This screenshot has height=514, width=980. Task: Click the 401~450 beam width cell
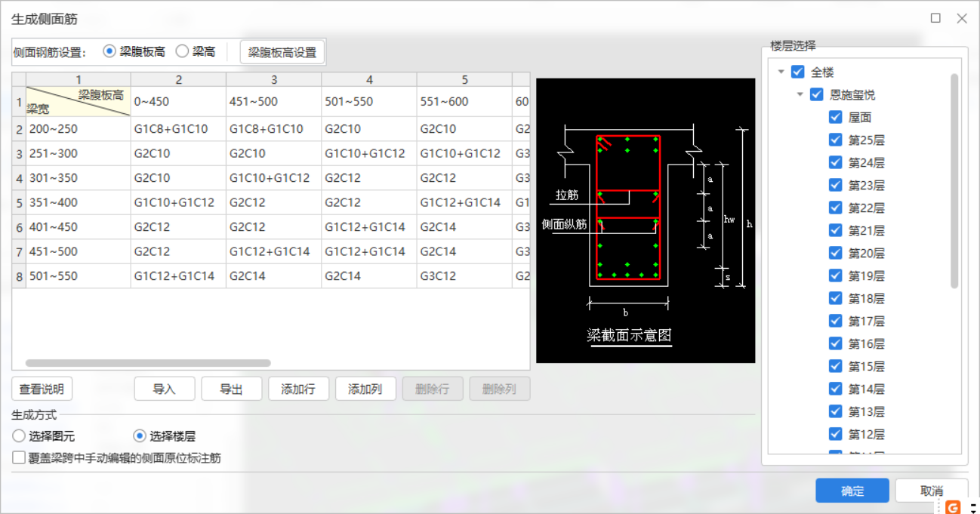tap(79, 227)
